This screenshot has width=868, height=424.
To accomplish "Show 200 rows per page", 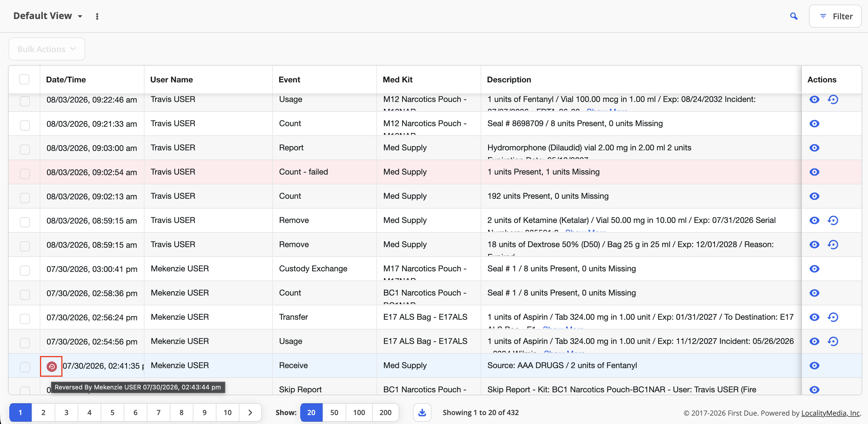I will 385,412.
